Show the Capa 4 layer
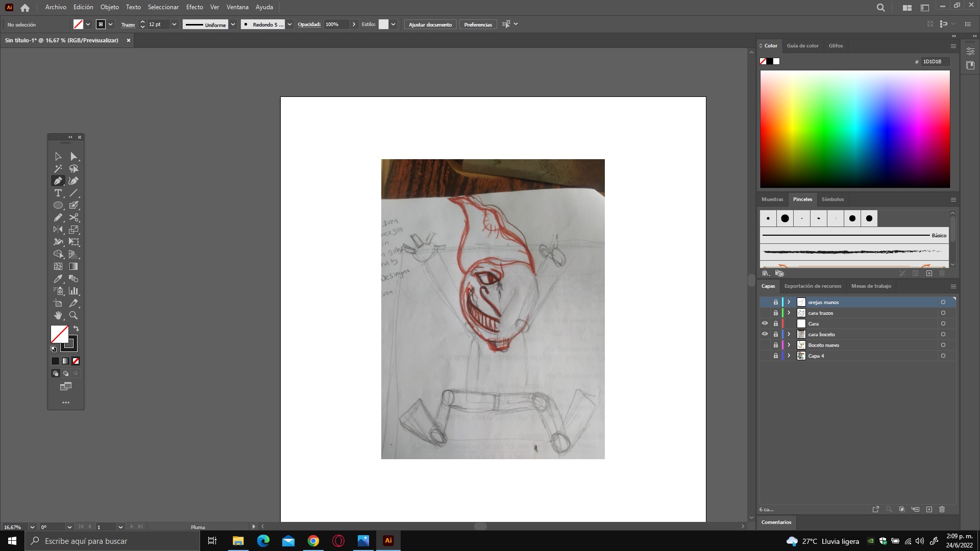Viewport: 980px width, 551px height. tap(765, 356)
